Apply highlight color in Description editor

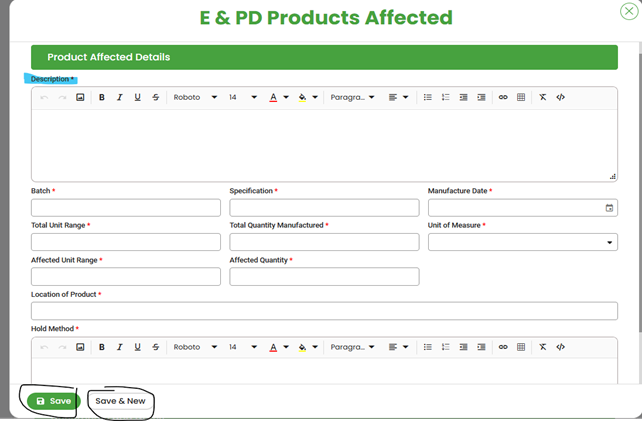302,97
